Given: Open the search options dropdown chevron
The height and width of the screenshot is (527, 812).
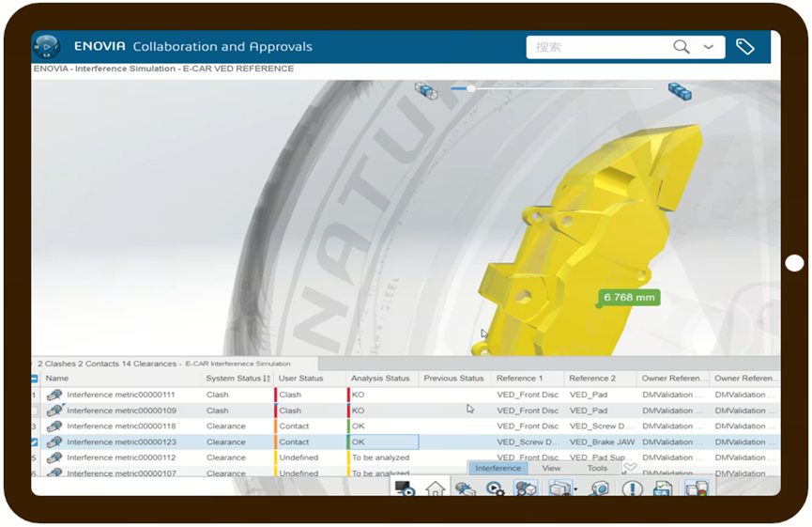Looking at the screenshot, I should point(709,47).
